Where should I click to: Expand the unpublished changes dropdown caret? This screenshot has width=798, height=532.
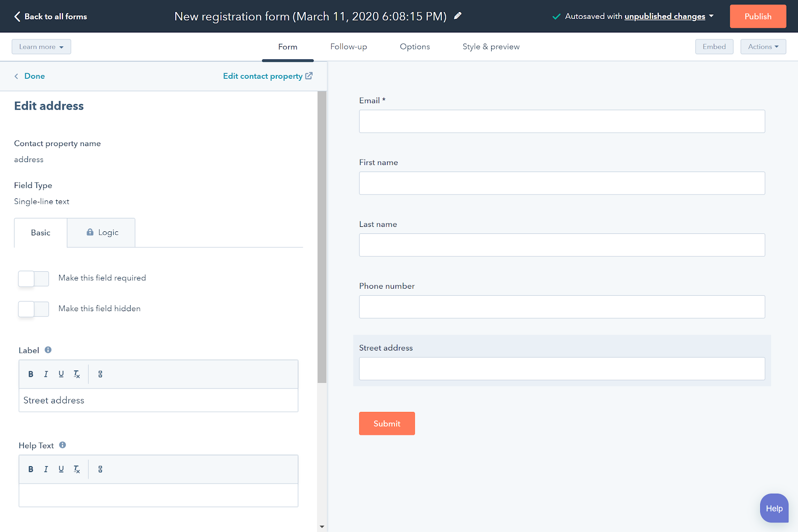coord(711,16)
